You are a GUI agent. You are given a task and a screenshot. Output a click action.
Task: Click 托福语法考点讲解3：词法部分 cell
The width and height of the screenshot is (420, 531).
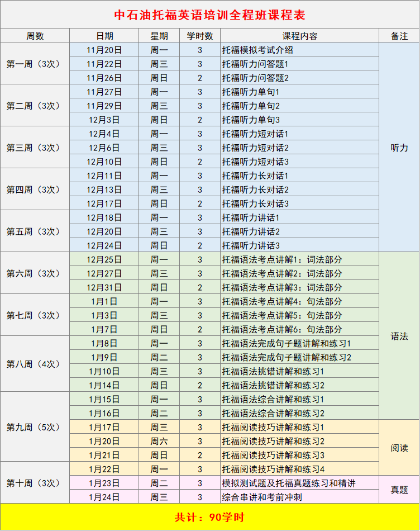(x=299, y=287)
